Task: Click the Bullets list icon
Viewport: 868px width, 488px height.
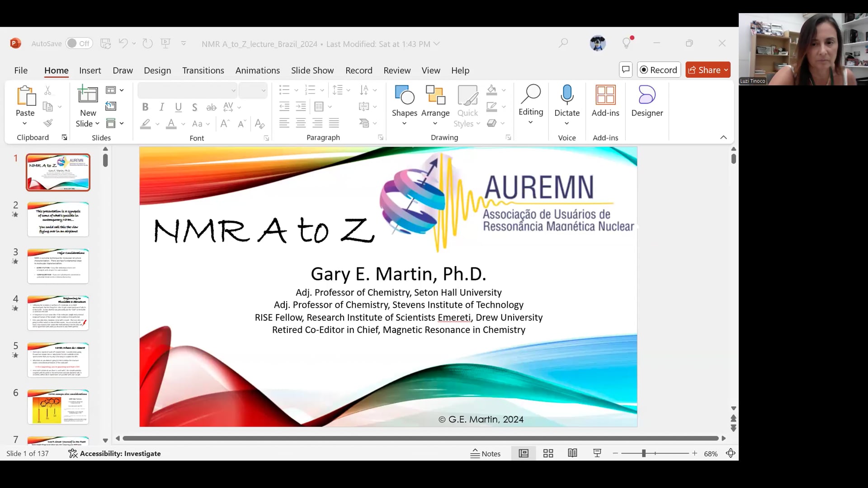Action: point(284,90)
